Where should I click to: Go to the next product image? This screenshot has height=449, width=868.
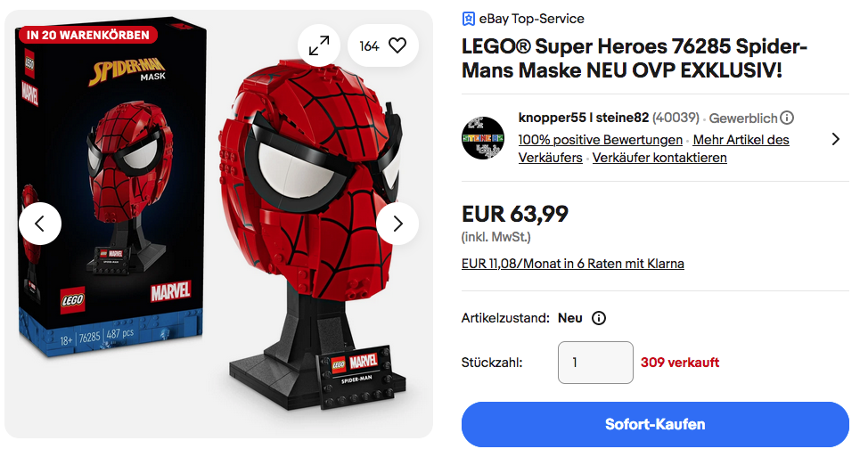[x=397, y=224]
